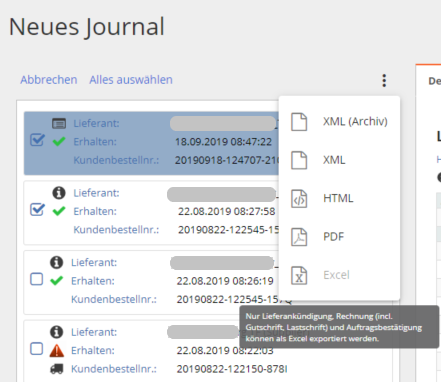Click the HTML file icon
Viewport: 441px width, 382px height.
(299, 199)
